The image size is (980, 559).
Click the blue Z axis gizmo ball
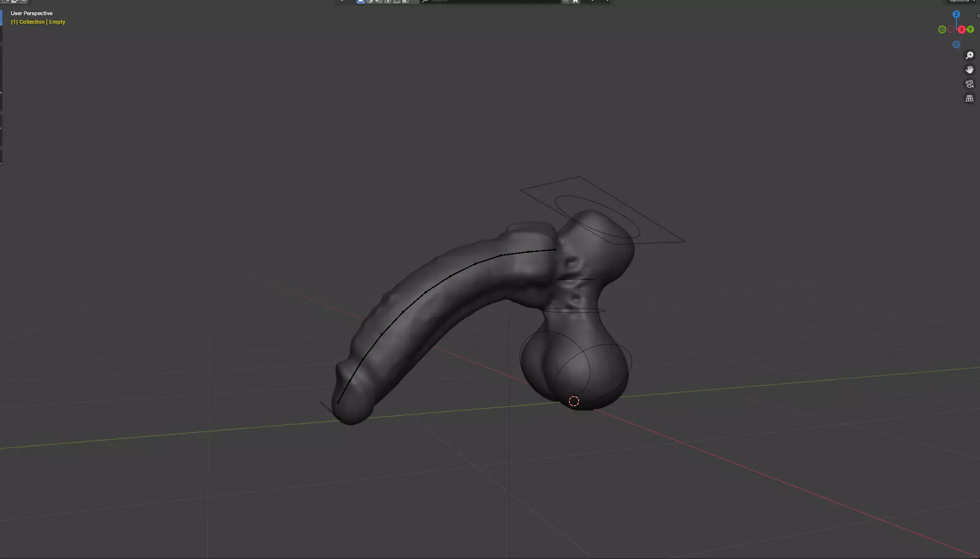click(x=956, y=14)
